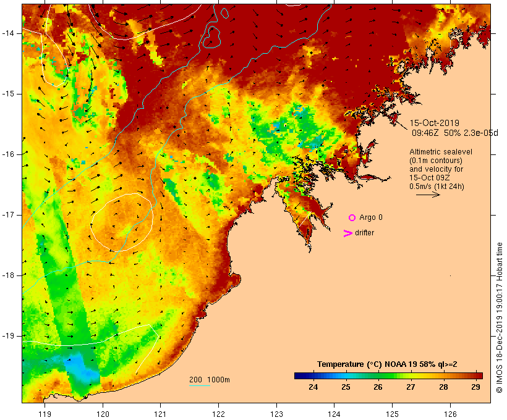Click the latitude axis label -15

pos(8,94)
